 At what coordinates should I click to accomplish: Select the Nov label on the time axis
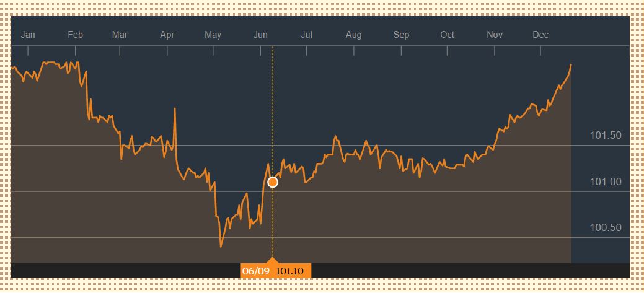pyautogui.click(x=495, y=35)
